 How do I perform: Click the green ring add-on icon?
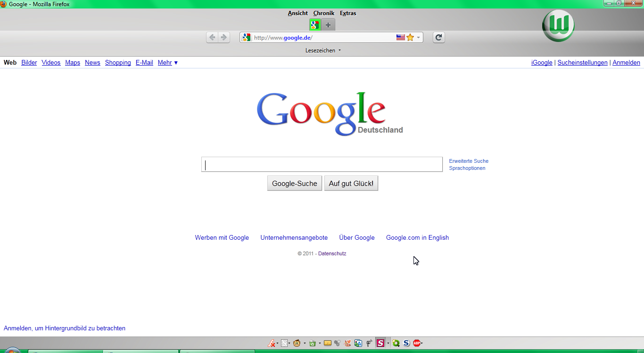click(396, 343)
